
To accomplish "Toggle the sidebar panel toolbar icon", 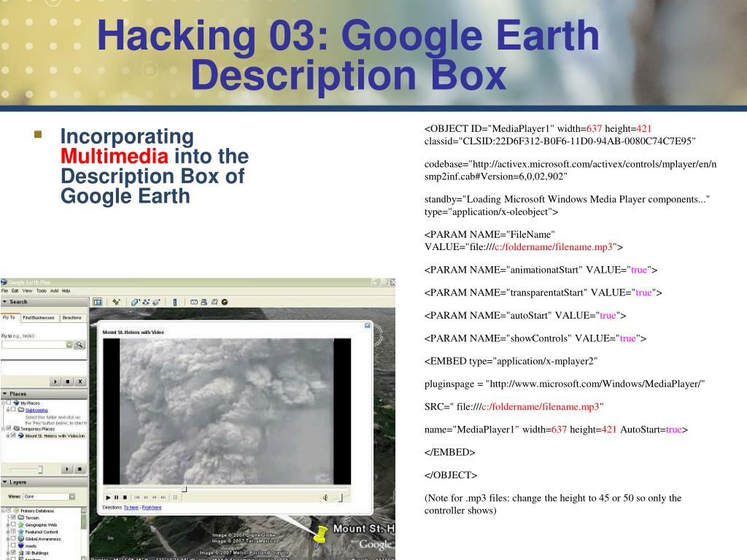I will click(98, 302).
